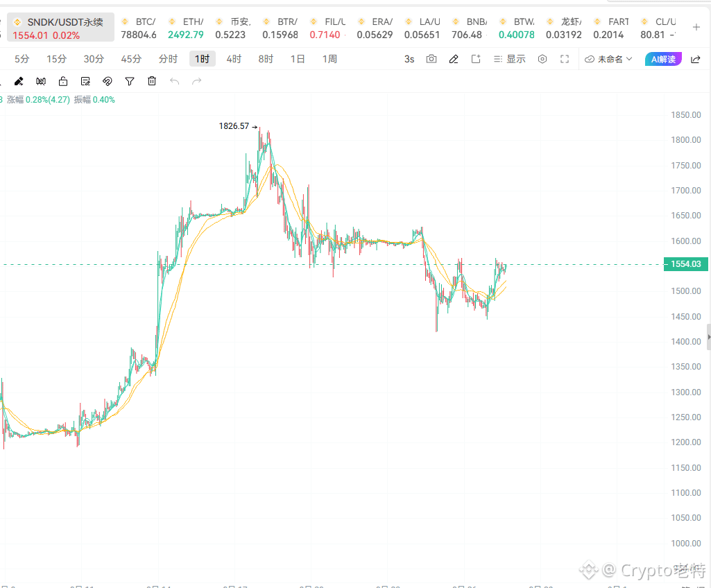
Task: Click the share arrow icon
Action: pos(696,60)
